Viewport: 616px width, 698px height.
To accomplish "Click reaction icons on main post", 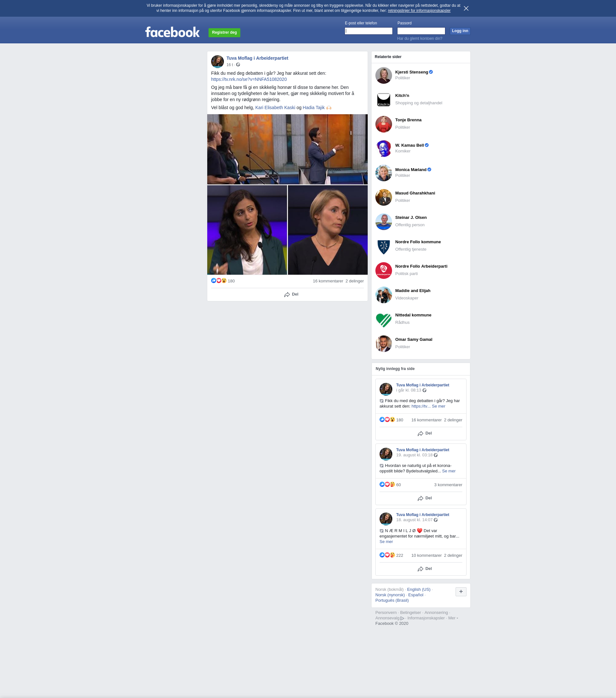I will pyautogui.click(x=219, y=281).
